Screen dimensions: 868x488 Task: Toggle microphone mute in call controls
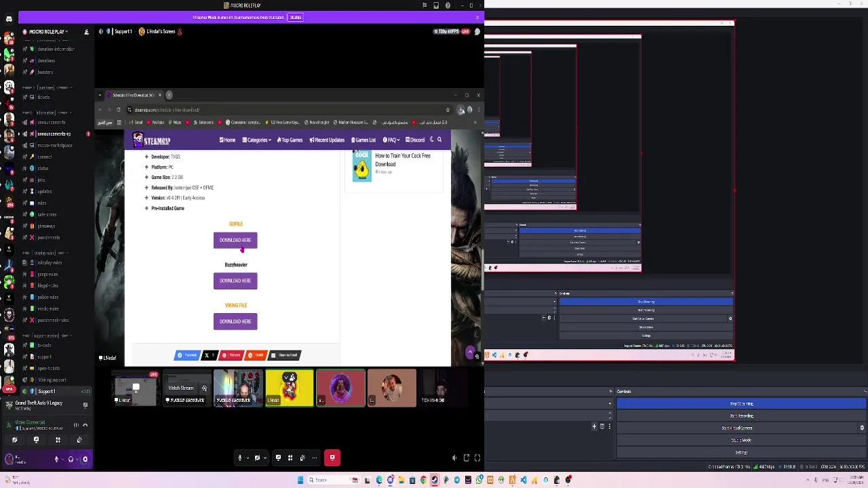(239, 458)
